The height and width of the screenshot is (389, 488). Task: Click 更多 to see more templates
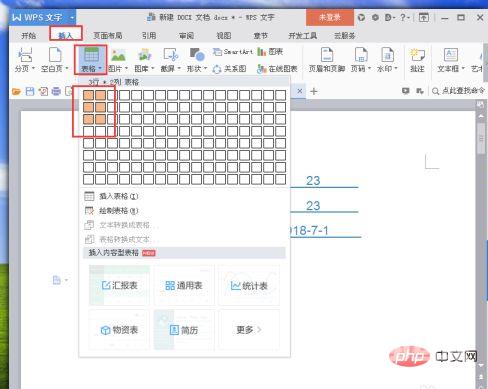click(x=249, y=330)
